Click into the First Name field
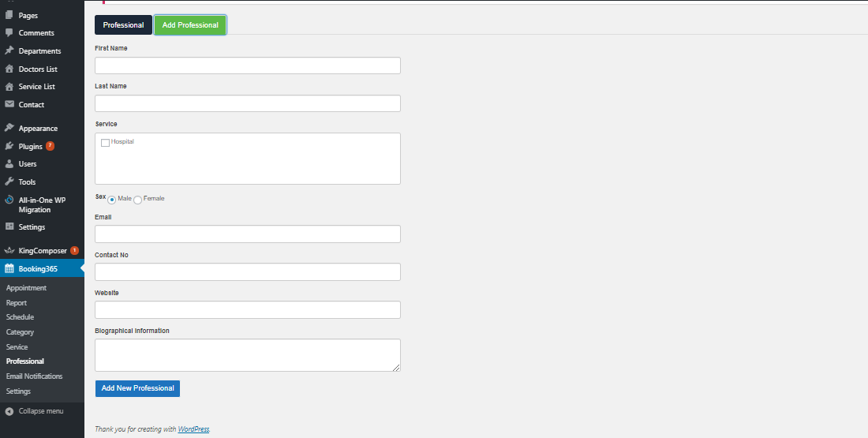This screenshot has height=438, width=868. (248, 66)
